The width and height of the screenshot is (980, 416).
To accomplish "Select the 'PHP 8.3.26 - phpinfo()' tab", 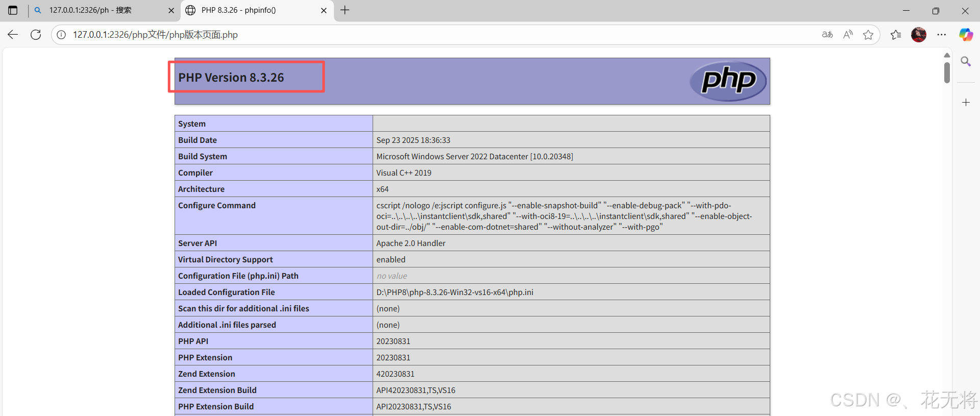I will pyautogui.click(x=257, y=10).
